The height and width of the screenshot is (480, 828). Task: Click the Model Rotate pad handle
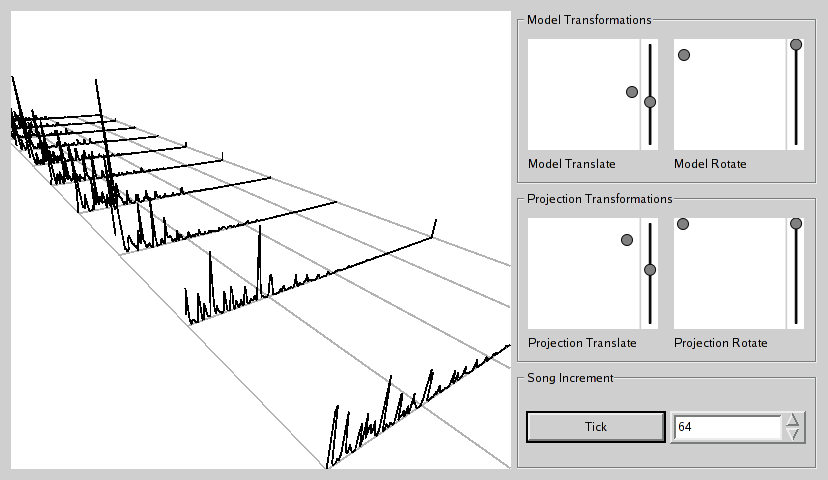[x=684, y=55]
